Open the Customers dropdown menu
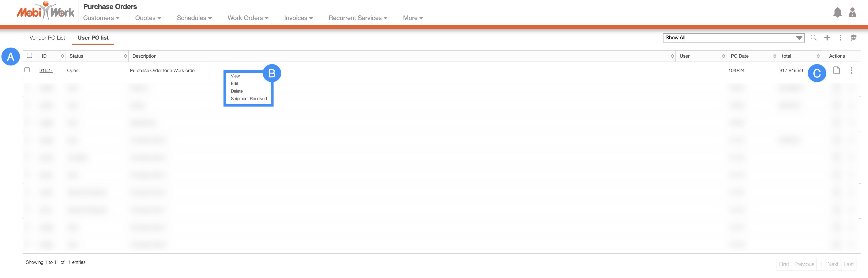Viewport: 868px width, 278px height. [x=101, y=18]
